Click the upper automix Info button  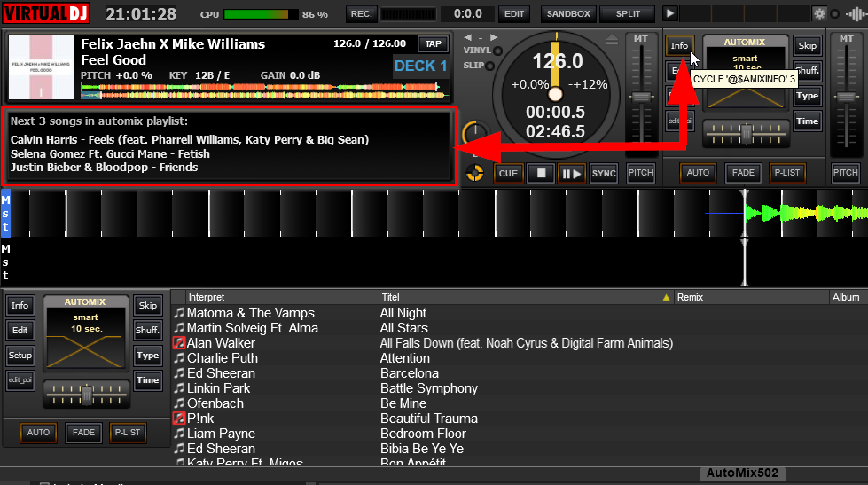tap(679, 46)
